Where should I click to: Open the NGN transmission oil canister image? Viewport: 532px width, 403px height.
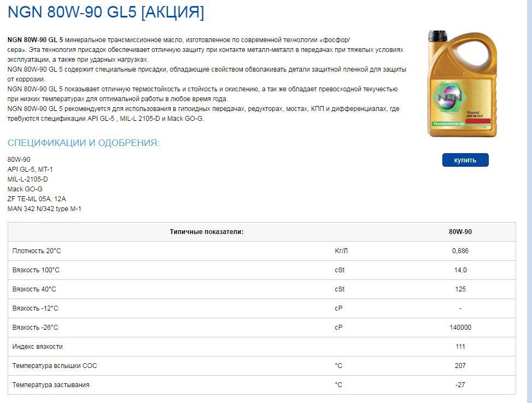click(462, 84)
